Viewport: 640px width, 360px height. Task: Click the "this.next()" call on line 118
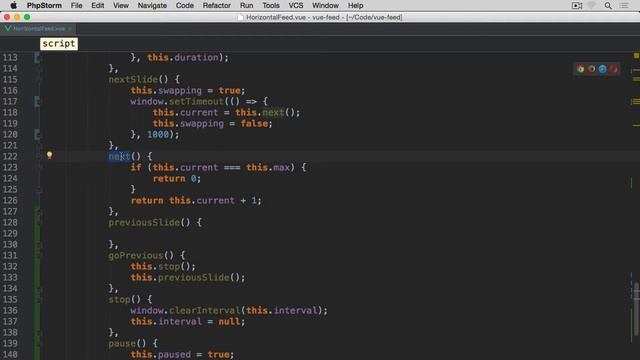coord(265,112)
